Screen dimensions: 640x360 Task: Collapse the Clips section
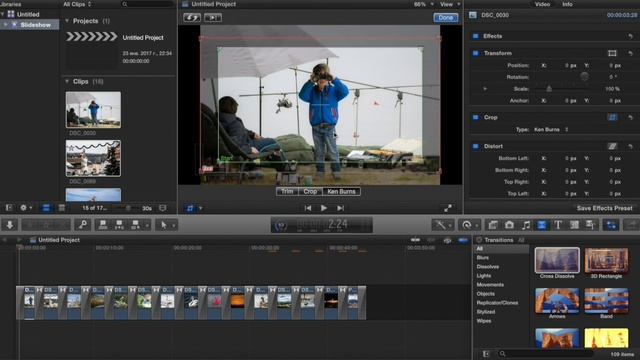click(67, 82)
